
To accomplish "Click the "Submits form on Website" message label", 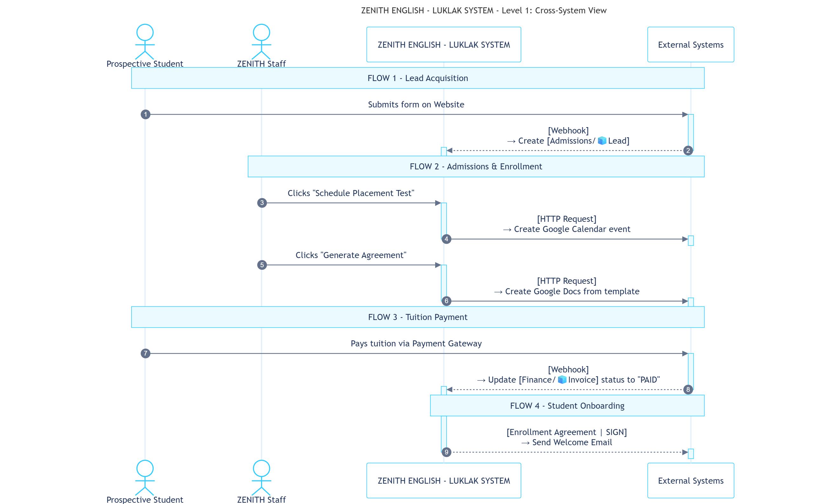I will pyautogui.click(x=416, y=105).
